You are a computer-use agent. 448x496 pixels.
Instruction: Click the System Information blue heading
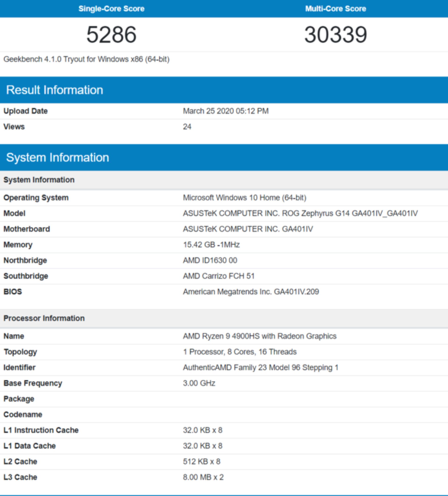coord(58,157)
